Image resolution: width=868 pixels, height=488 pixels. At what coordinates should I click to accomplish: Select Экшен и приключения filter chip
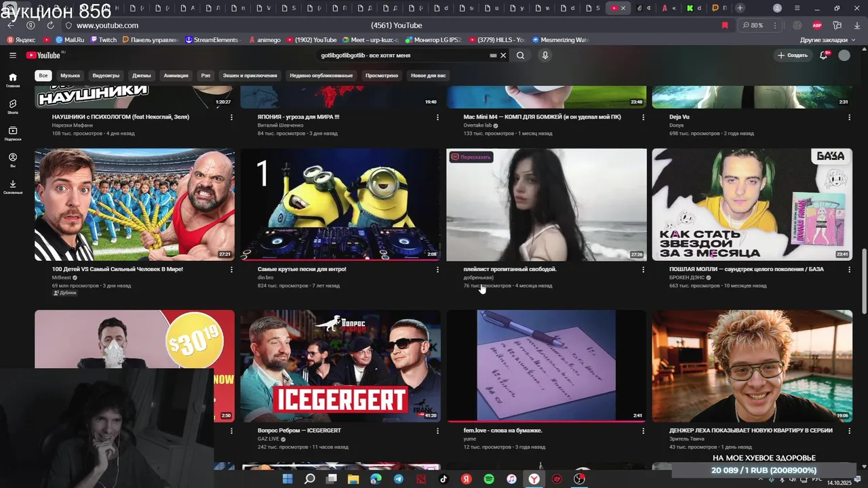click(x=250, y=75)
